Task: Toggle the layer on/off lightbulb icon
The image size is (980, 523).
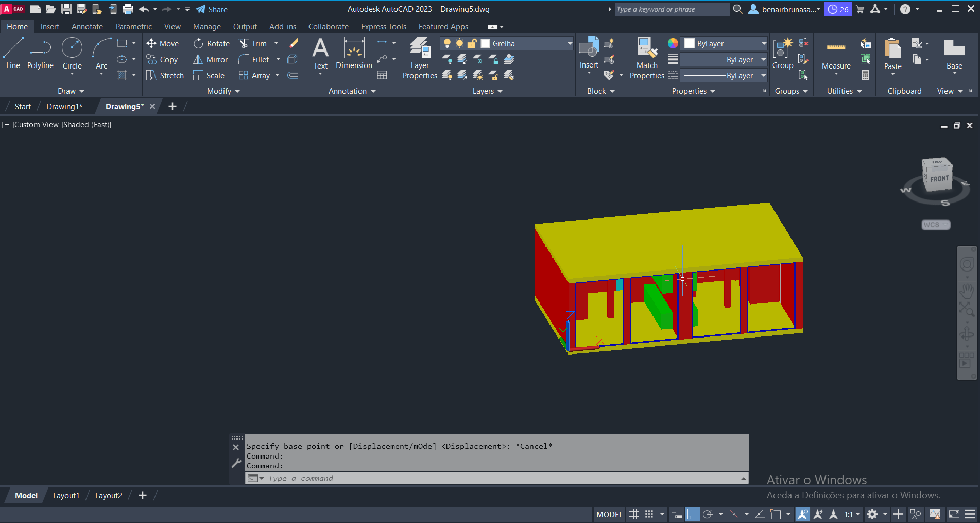Action: (447, 44)
